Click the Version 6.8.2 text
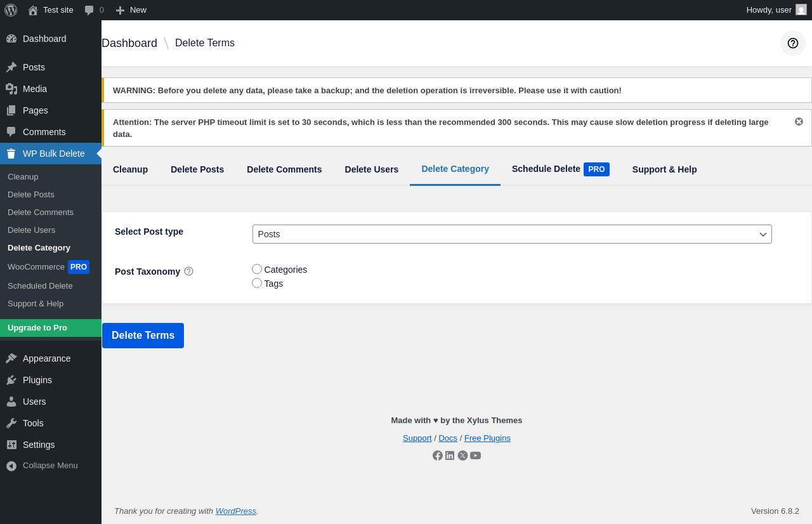 point(775,511)
